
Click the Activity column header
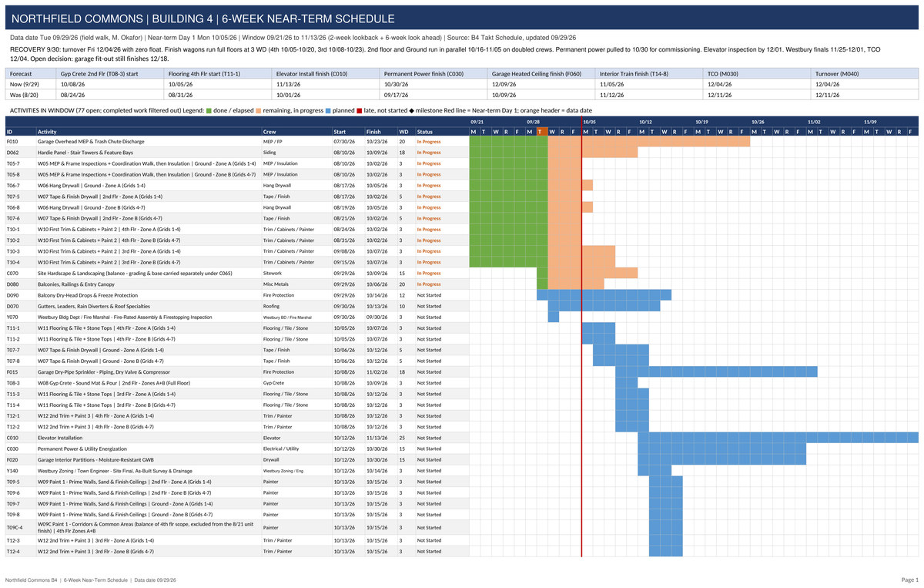point(149,131)
